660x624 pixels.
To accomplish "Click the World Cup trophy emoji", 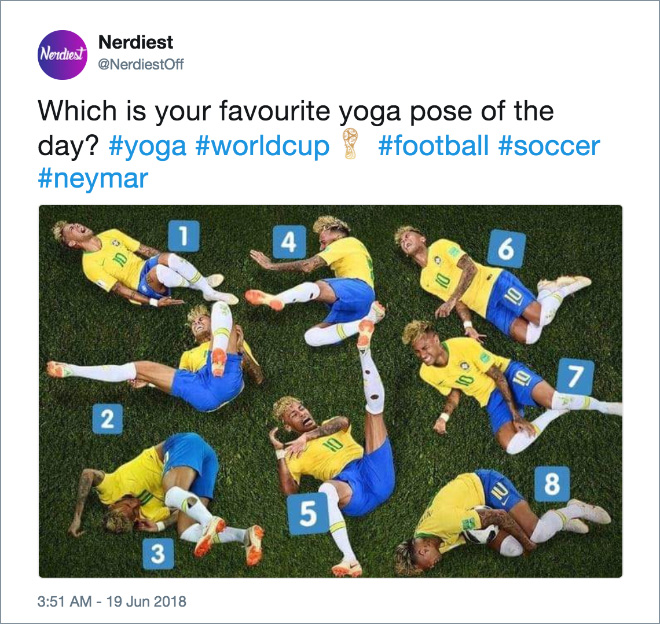I will click(x=350, y=144).
